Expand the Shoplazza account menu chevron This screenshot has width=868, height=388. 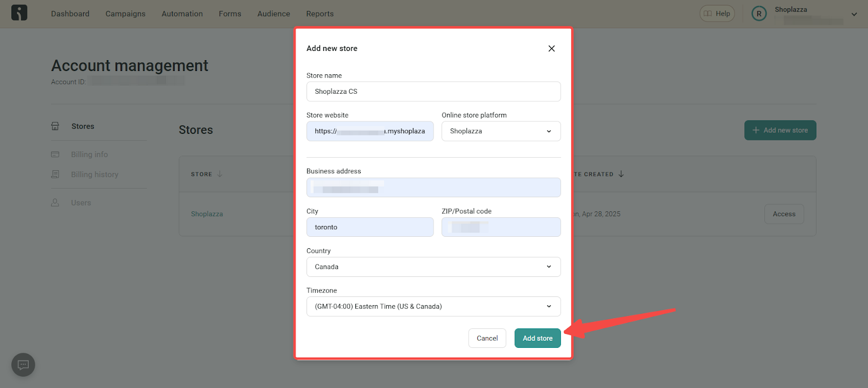tap(854, 15)
